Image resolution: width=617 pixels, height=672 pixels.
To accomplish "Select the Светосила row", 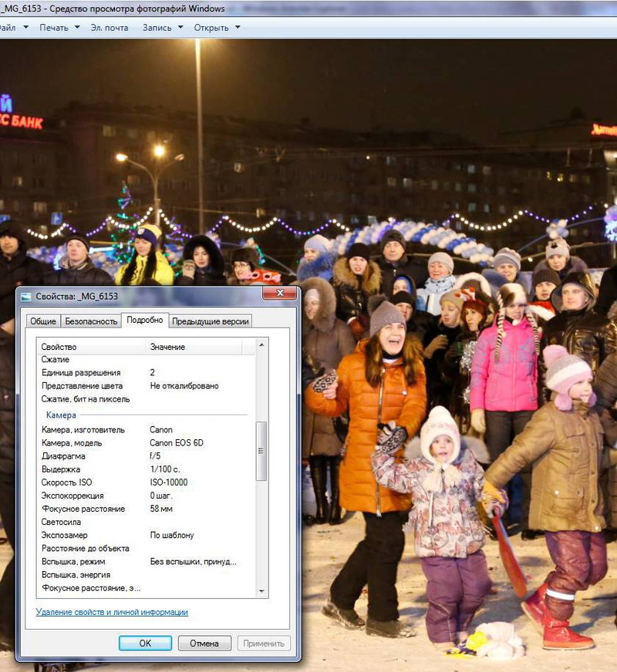I will coord(146,522).
